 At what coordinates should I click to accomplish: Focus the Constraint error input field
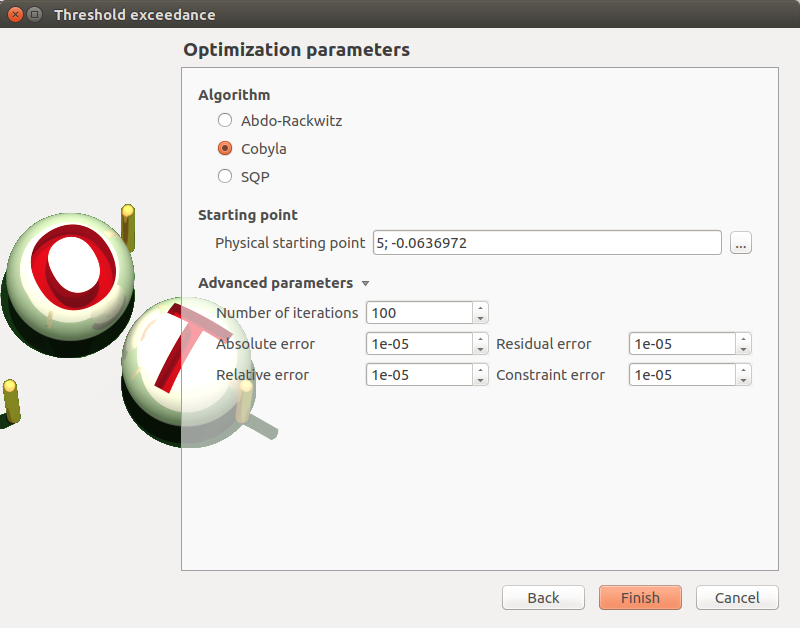(x=681, y=375)
